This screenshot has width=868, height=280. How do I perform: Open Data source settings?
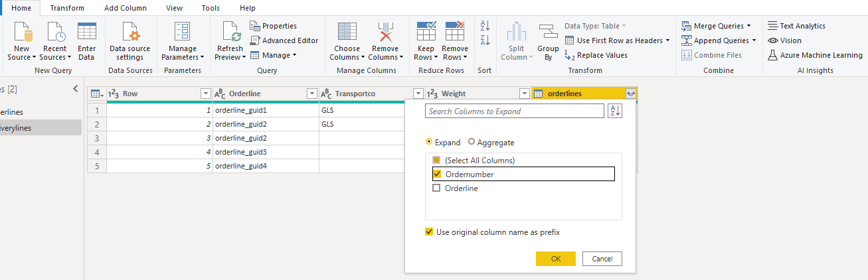point(130,41)
